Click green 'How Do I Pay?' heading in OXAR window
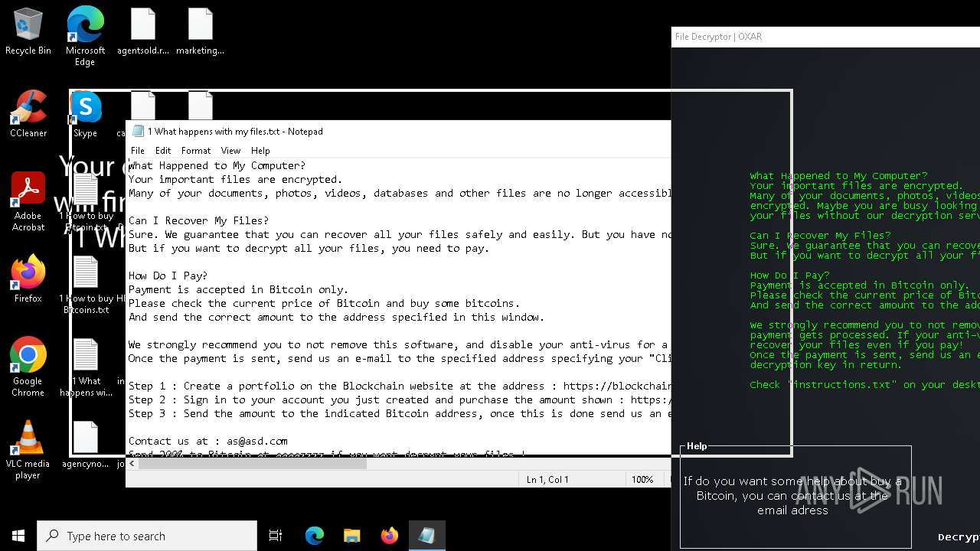 789,275
